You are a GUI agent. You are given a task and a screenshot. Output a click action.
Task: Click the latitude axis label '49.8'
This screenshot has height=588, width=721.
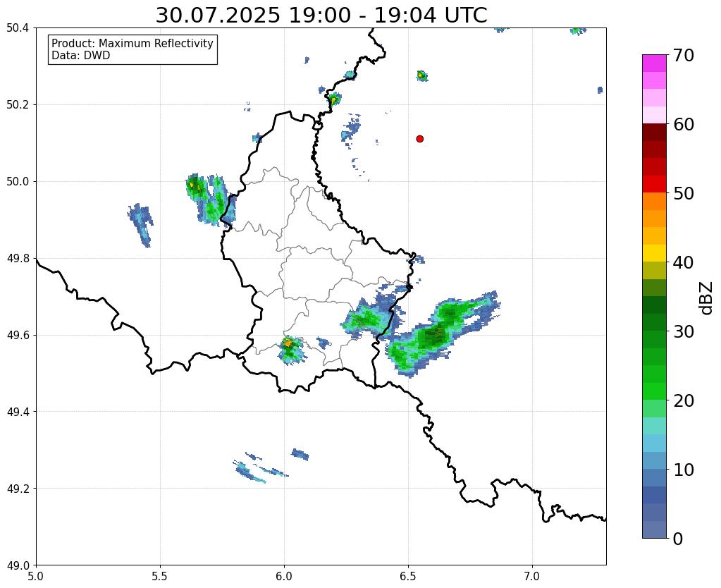(18, 258)
